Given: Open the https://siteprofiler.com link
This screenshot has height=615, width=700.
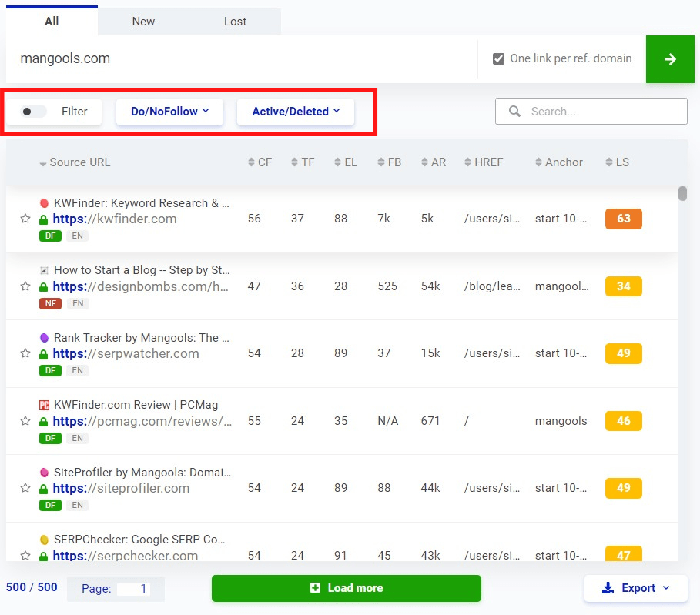Looking at the screenshot, I should coord(121,488).
